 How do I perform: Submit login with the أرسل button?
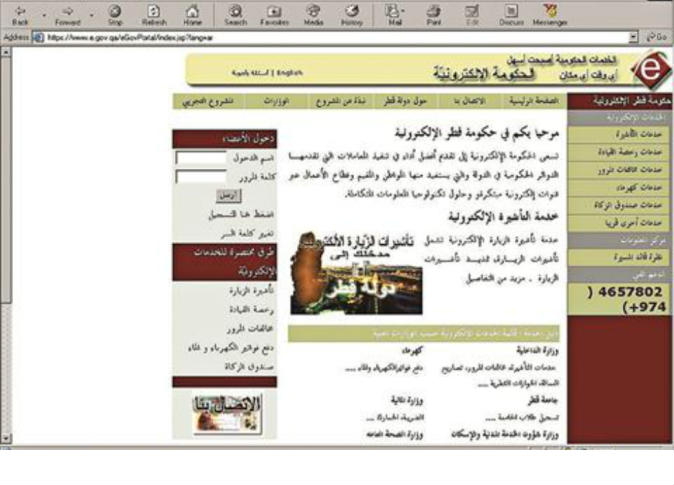pos(228,196)
